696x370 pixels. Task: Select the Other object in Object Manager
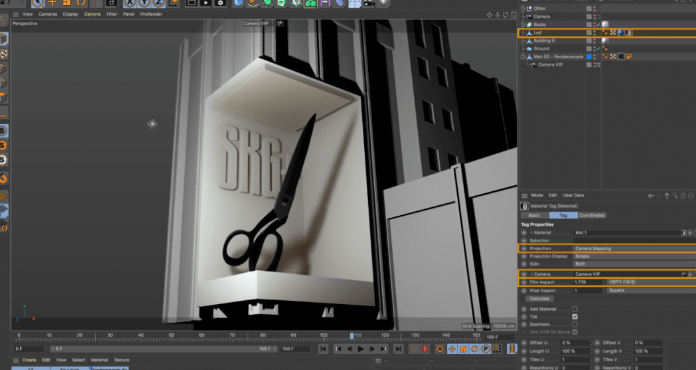tap(540, 8)
